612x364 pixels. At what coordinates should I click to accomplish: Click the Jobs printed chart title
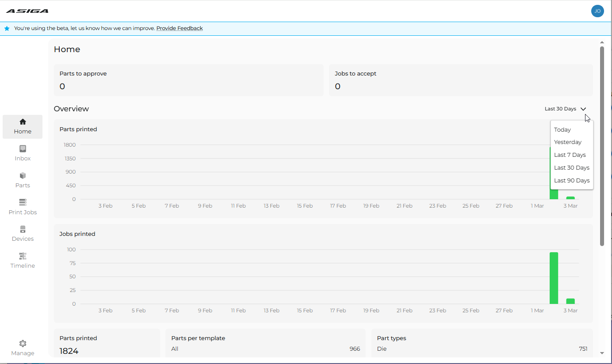click(77, 234)
